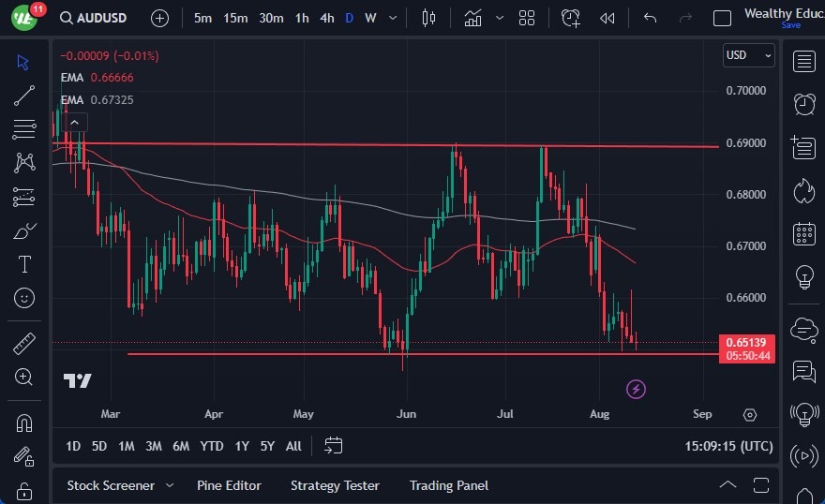Toggle the magnet snap mode
This screenshot has width=825, height=504.
24,422
